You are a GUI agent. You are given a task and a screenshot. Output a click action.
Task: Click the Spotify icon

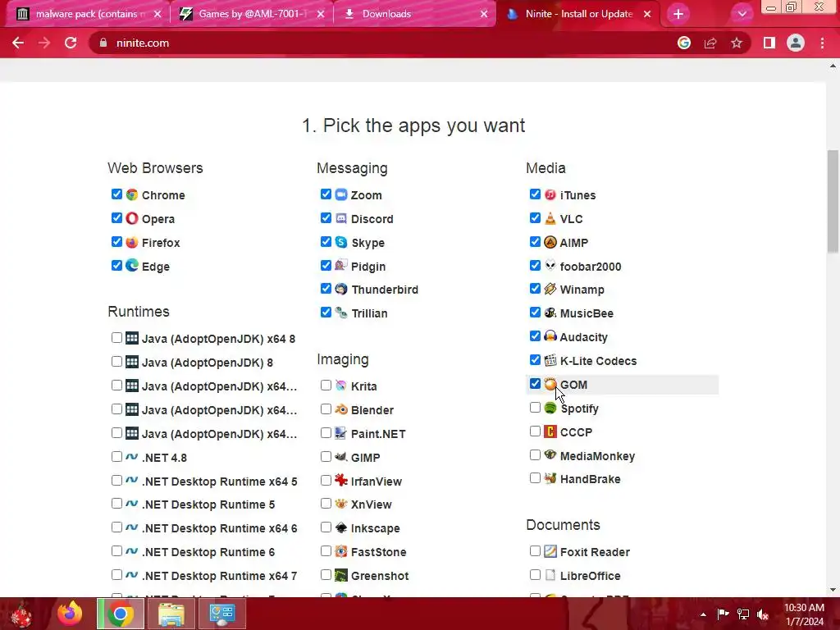tap(550, 408)
